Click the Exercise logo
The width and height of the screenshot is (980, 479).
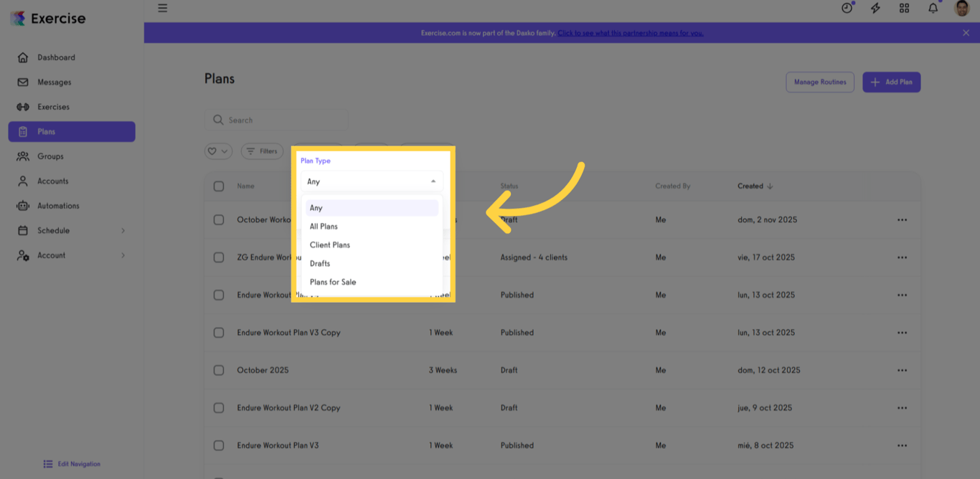[48, 19]
